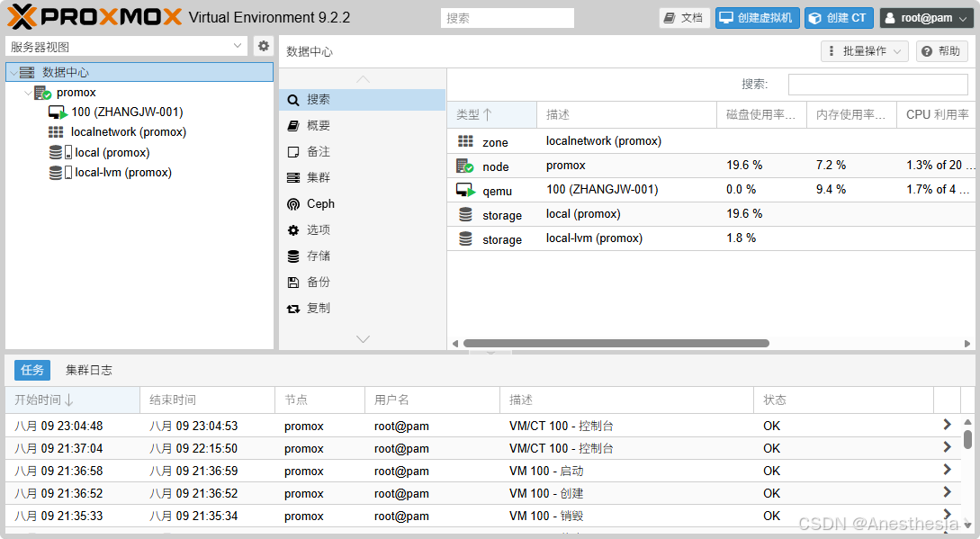Viewport: 980px width, 539px height.
Task: Open the Notes (备注) menu item
Action: click(362, 152)
